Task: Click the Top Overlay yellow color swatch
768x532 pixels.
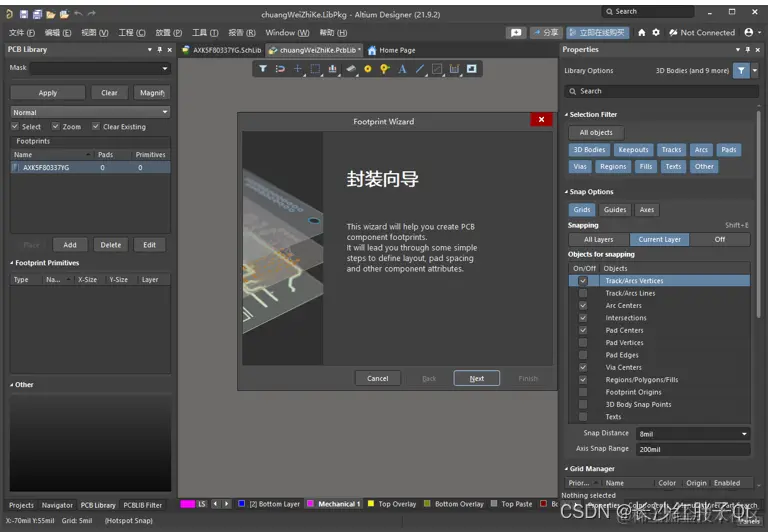Action: 371,504
